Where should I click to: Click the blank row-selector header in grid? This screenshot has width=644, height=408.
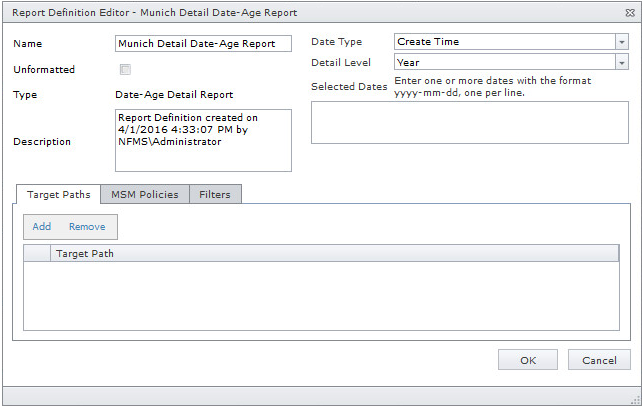(37, 254)
